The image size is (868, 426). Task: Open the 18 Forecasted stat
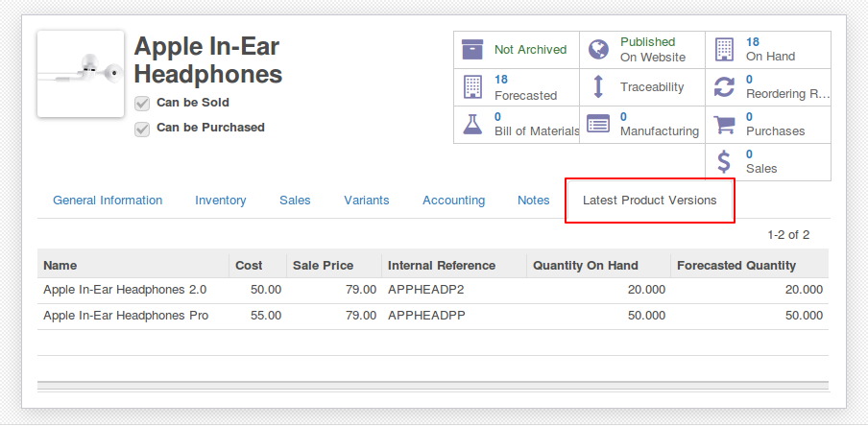click(517, 87)
